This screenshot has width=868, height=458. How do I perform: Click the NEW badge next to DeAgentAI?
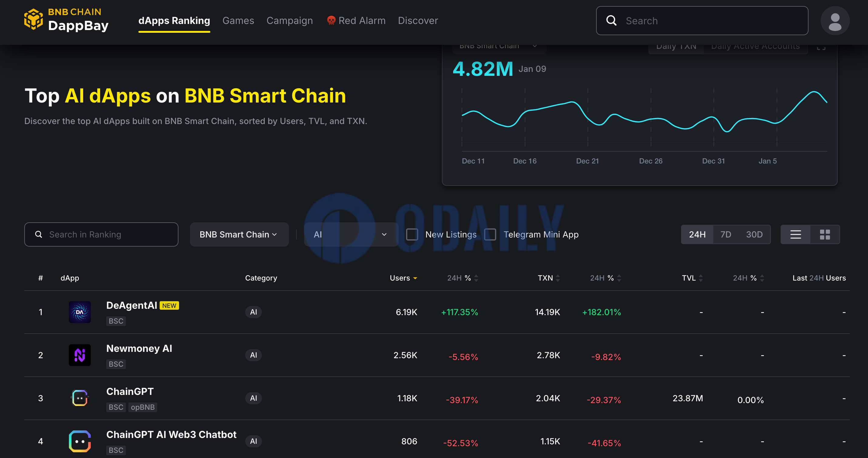[x=169, y=306]
